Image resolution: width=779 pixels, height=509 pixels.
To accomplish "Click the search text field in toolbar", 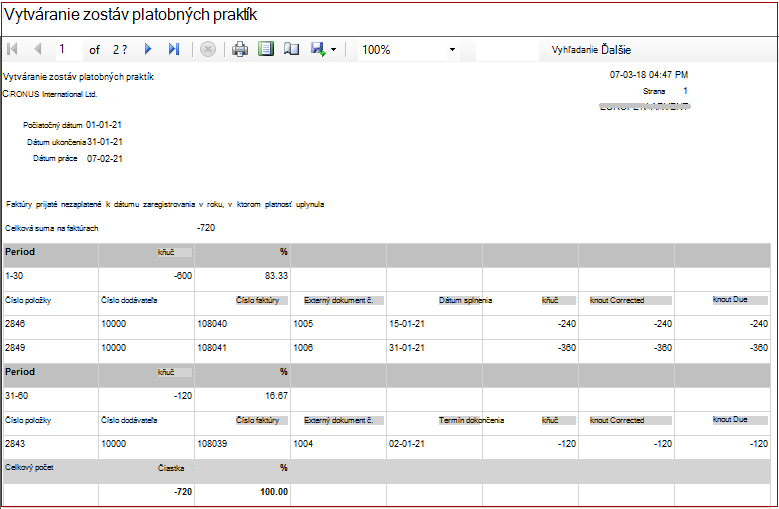I will 507,50.
